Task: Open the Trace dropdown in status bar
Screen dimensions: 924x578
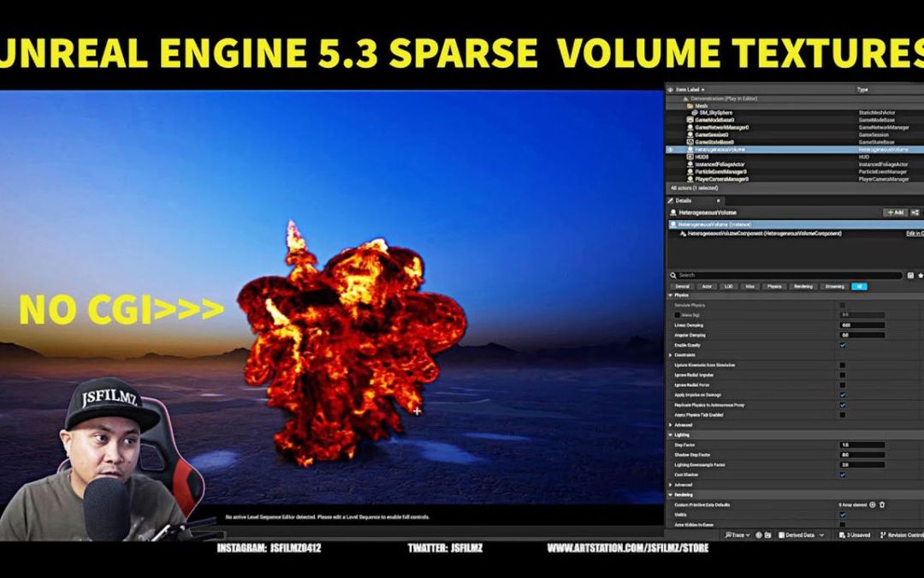Action: pos(737,535)
